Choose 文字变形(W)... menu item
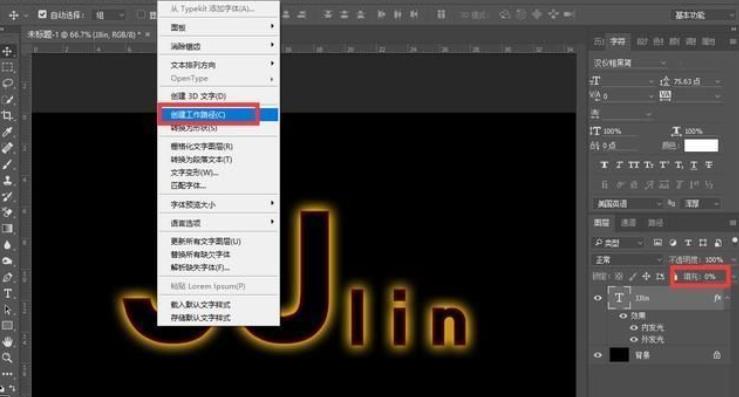Screen dimensions: 739x397 [x=218, y=173]
